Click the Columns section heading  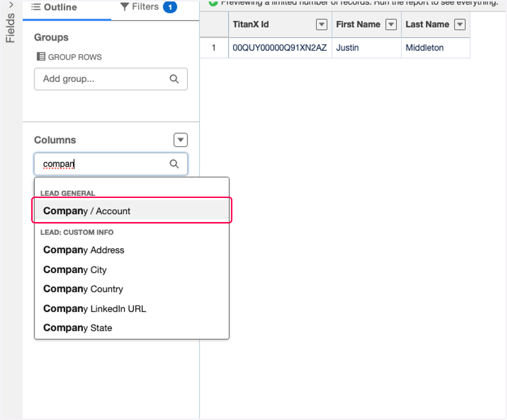coord(55,140)
